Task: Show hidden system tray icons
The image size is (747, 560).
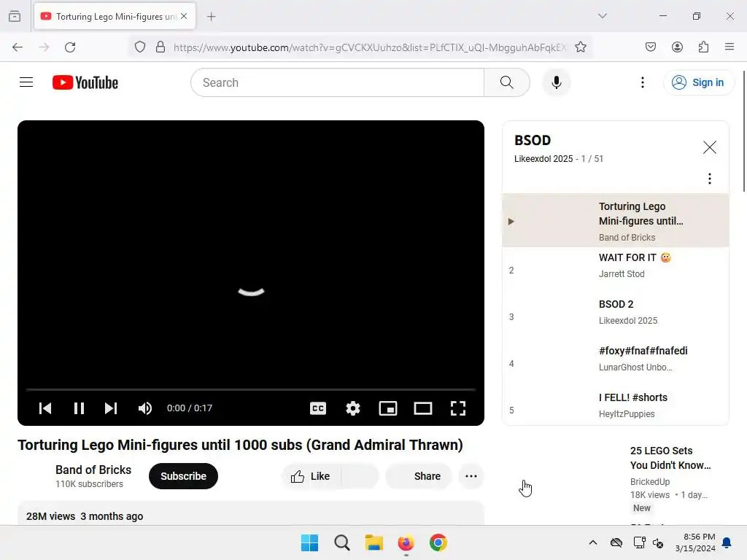Action: pyautogui.click(x=592, y=542)
